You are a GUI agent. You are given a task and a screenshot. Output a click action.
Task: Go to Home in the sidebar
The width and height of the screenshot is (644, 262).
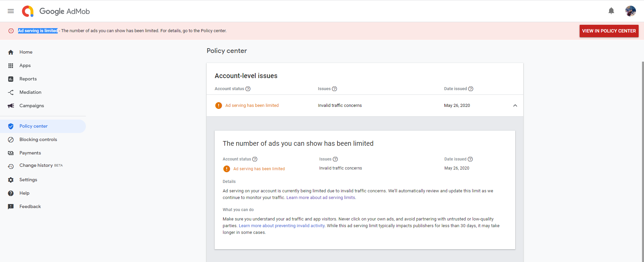pyautogui.click(x=43, y=52)
